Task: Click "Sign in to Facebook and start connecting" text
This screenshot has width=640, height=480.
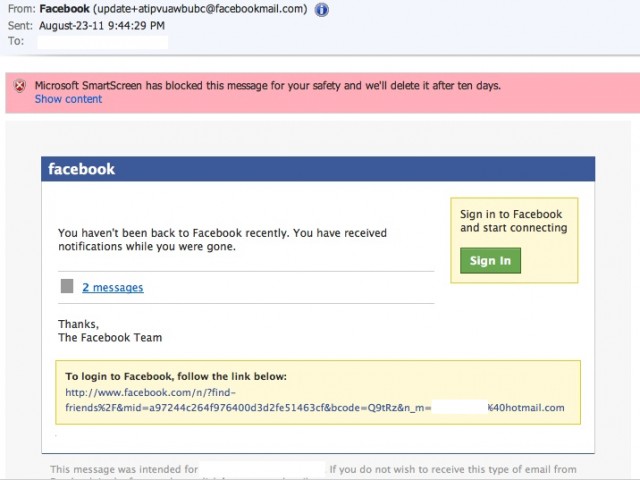Action: click(513, 221)
